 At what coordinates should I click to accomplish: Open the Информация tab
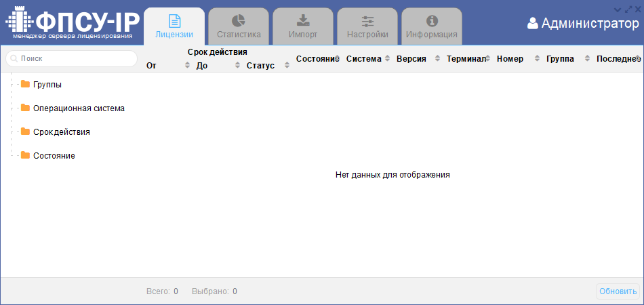pos(432,27)
